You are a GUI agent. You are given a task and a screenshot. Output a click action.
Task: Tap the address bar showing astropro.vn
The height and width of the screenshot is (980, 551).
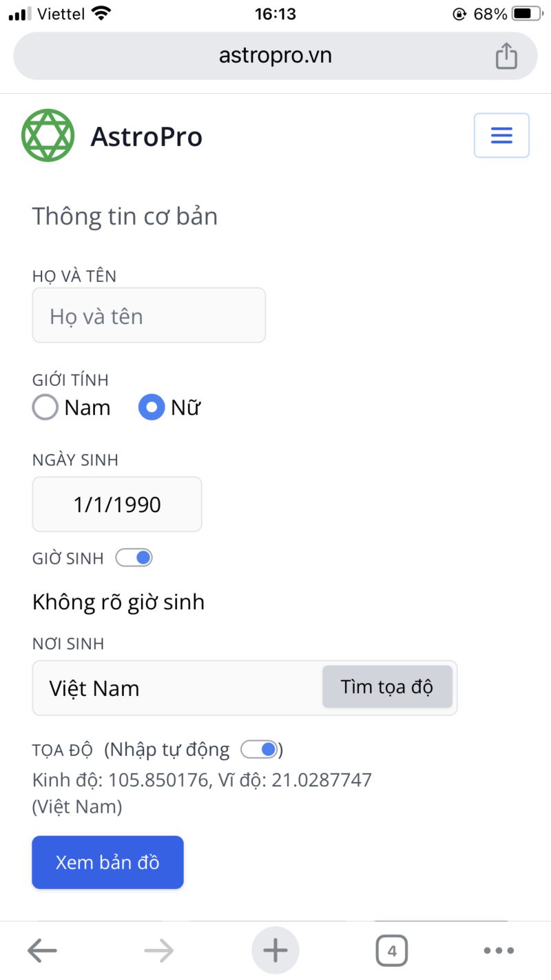pos(275,55)
